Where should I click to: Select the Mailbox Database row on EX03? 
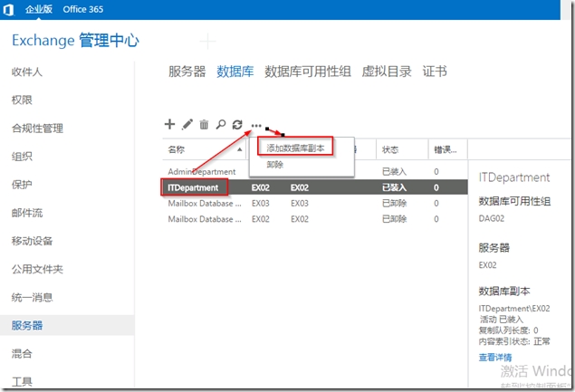[x=315, y=203]
